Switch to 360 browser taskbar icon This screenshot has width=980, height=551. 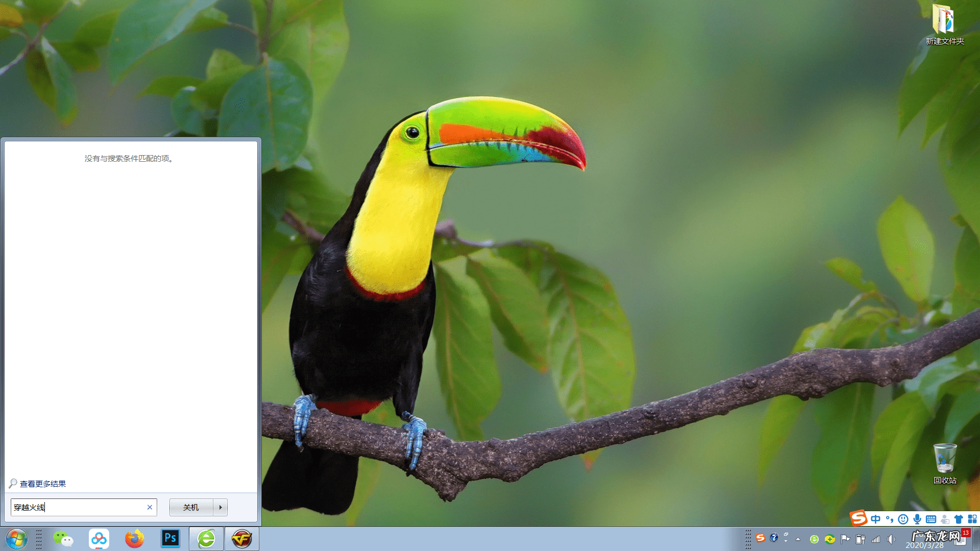206,539
